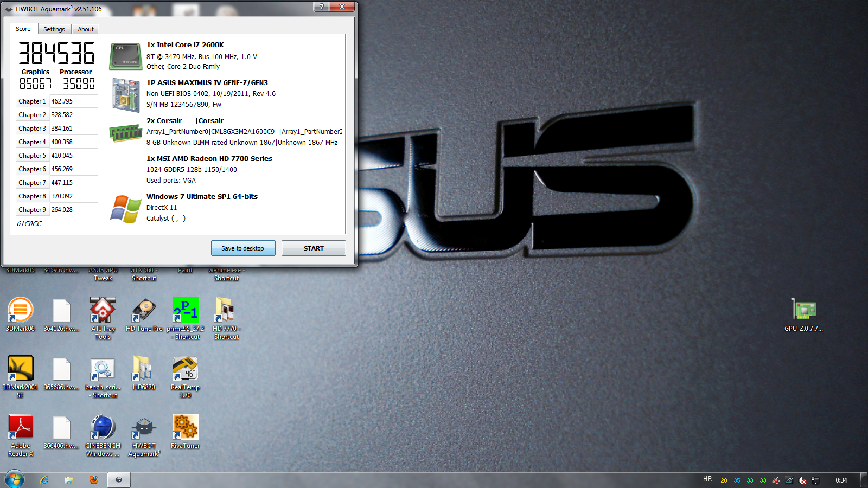This screenshot has width=868, height=488.
Task: Launch the RealTemp 3.70 shortcut
Action: 186,377
